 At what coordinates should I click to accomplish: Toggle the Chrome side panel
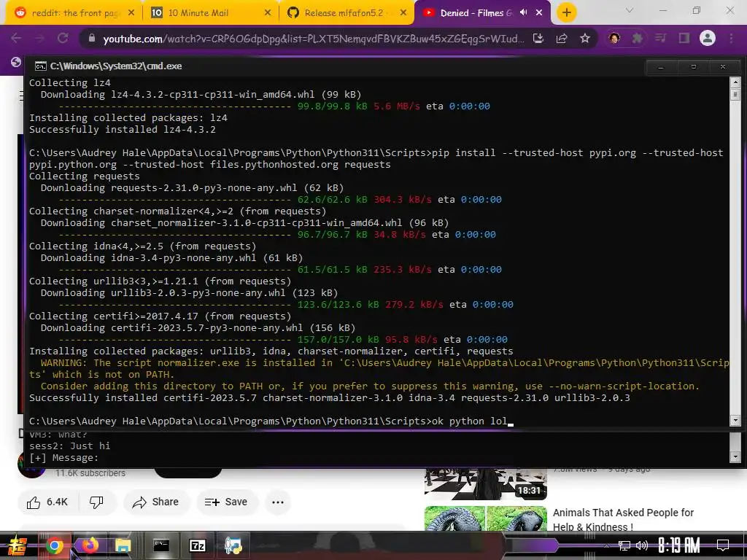pyautogui.click(x=684, y=38)
